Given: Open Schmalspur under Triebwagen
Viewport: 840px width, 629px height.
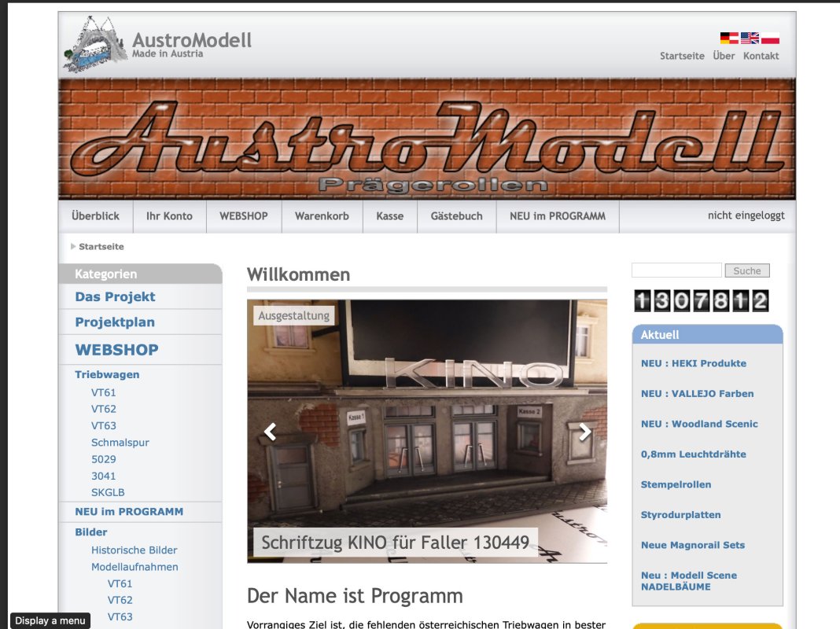Looking at the screenshot, I should coord(120,443).
